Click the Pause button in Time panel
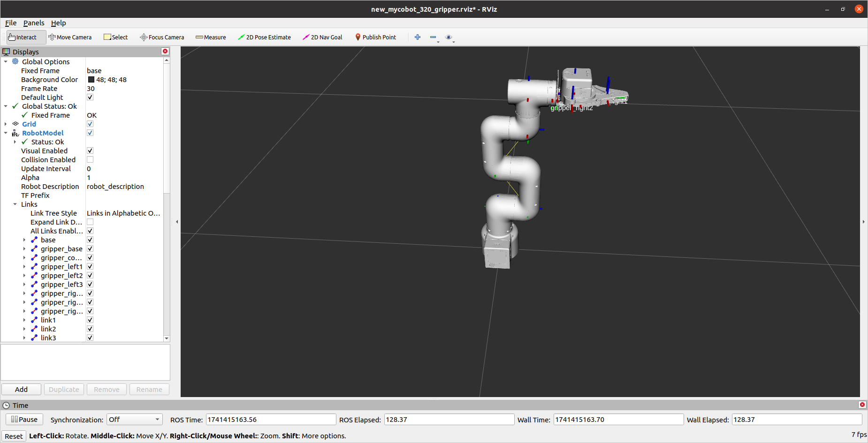 (24, 419)
